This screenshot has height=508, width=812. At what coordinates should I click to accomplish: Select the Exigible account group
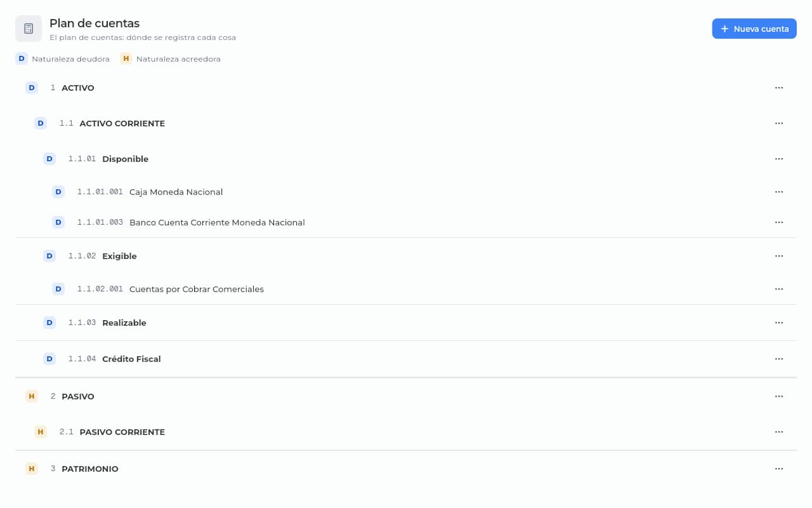(406, 256)
